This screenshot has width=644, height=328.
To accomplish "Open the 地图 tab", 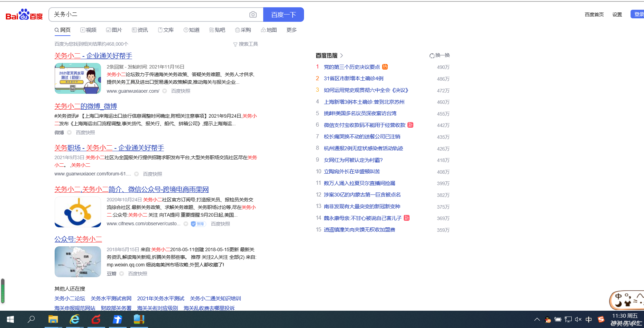I will [x=269, y=30].
